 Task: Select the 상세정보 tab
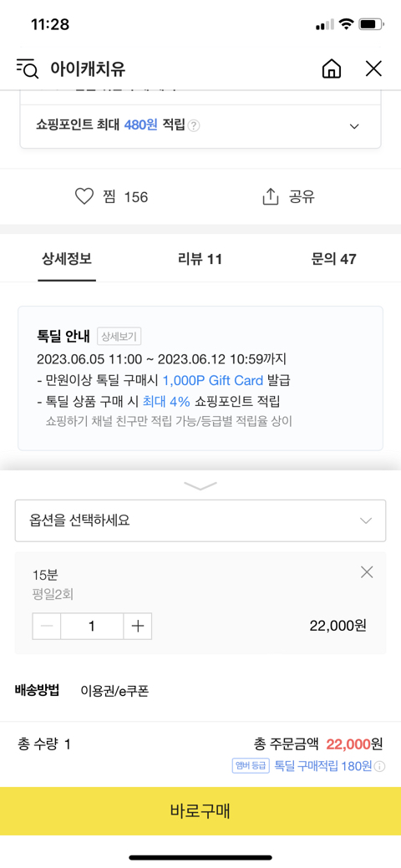(67, 258)
